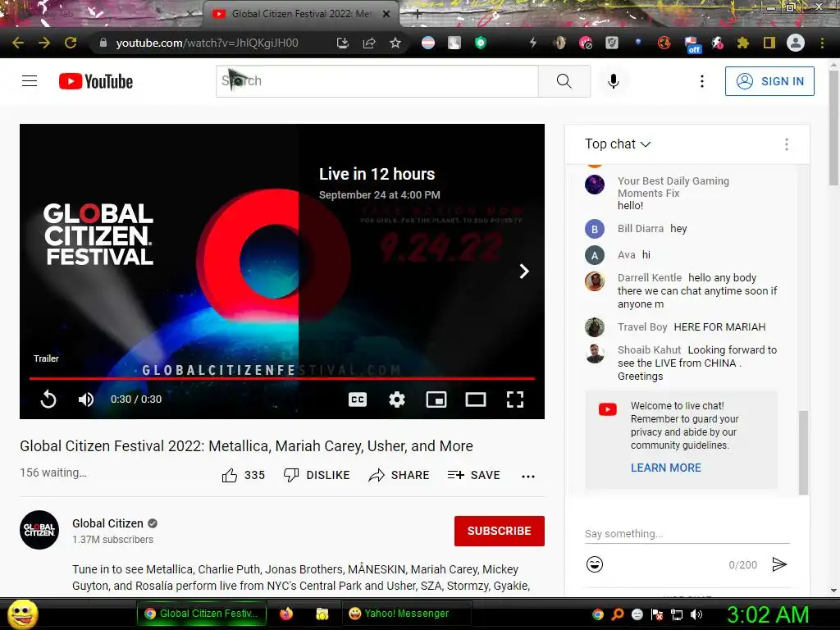Expand the Top chat dropdown
This screenshot has width=840, height=630.
coord(618,144)
